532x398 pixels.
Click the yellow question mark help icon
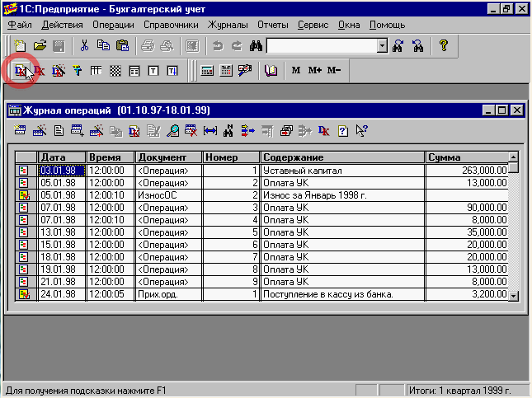pyautogui.click(x=443, y=46)
